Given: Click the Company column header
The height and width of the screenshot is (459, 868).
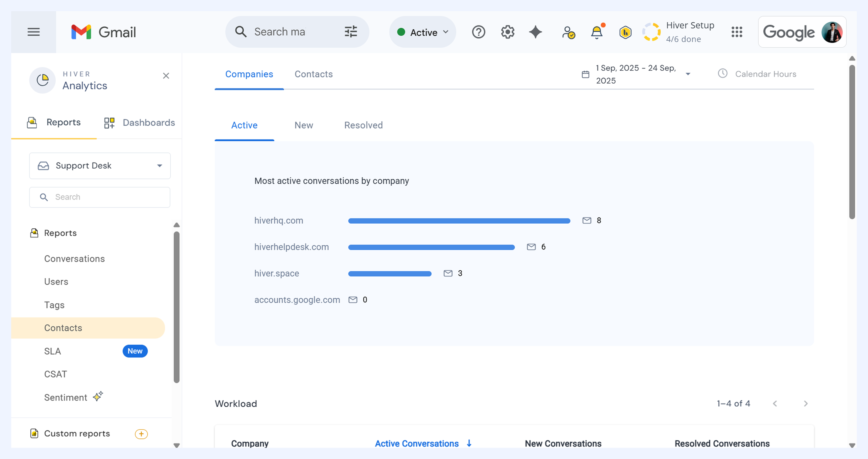Looking at the screenshot, I should (x=250, y=443).
